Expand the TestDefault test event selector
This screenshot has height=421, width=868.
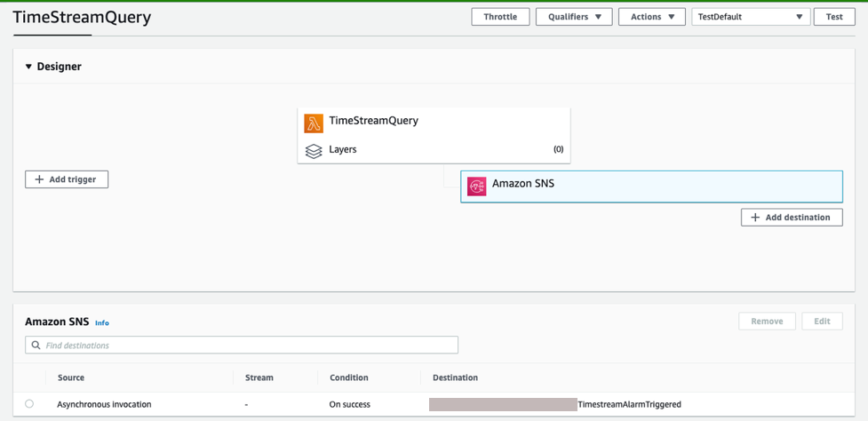[750, 17]
